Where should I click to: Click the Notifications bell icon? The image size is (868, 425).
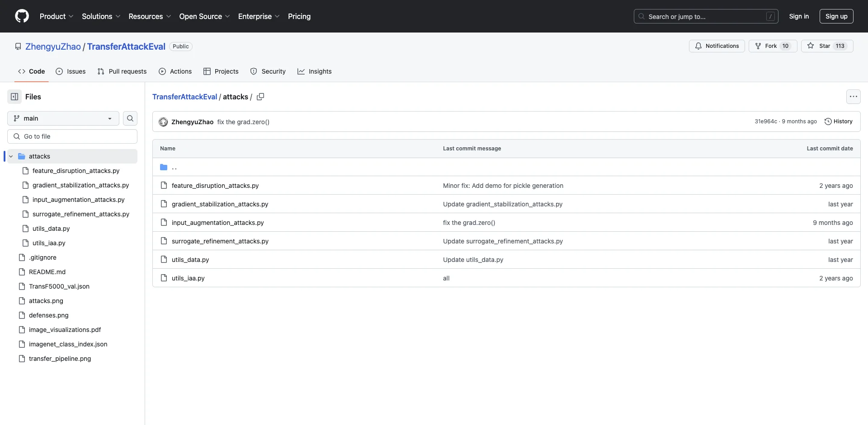tap(698, 46)
